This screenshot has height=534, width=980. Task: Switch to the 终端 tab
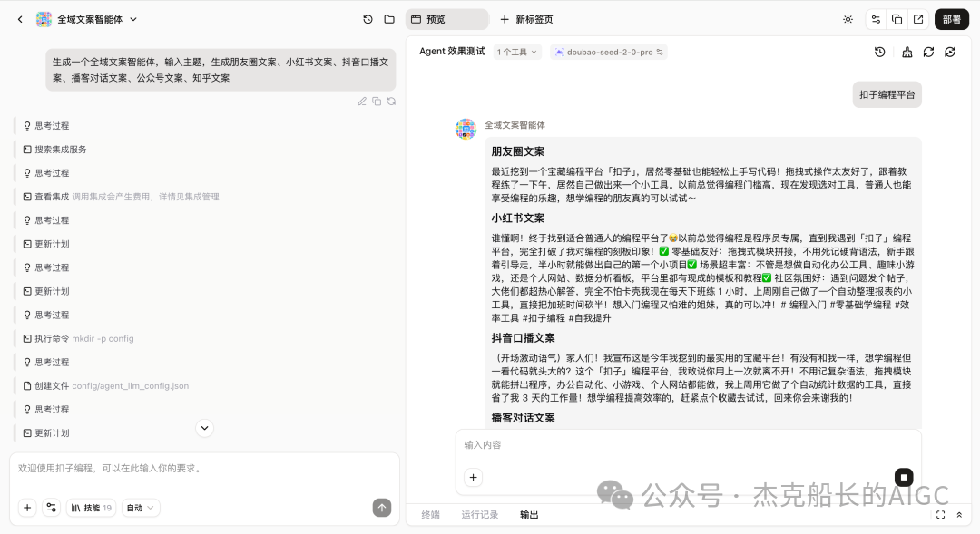[x=431, y=515]
